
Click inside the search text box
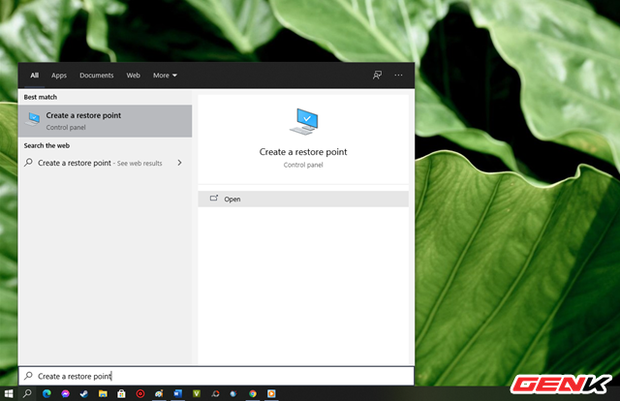click(220, 376)
